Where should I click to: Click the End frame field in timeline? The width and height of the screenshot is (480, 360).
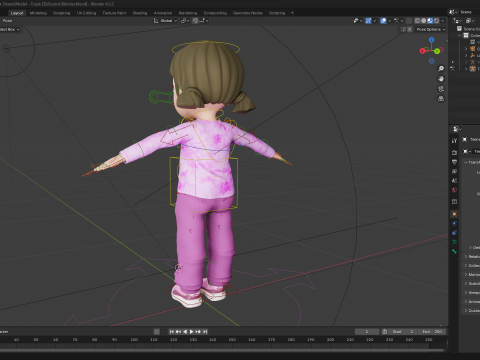click(432, 332)
